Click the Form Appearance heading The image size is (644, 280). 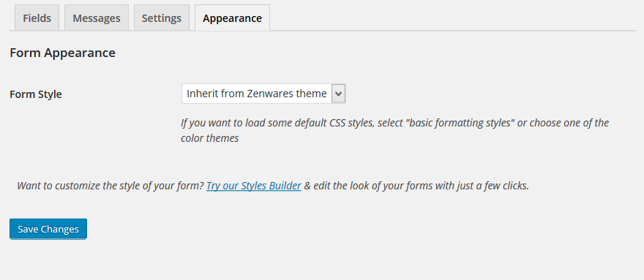pyautogui.click(x=62, y=53)
